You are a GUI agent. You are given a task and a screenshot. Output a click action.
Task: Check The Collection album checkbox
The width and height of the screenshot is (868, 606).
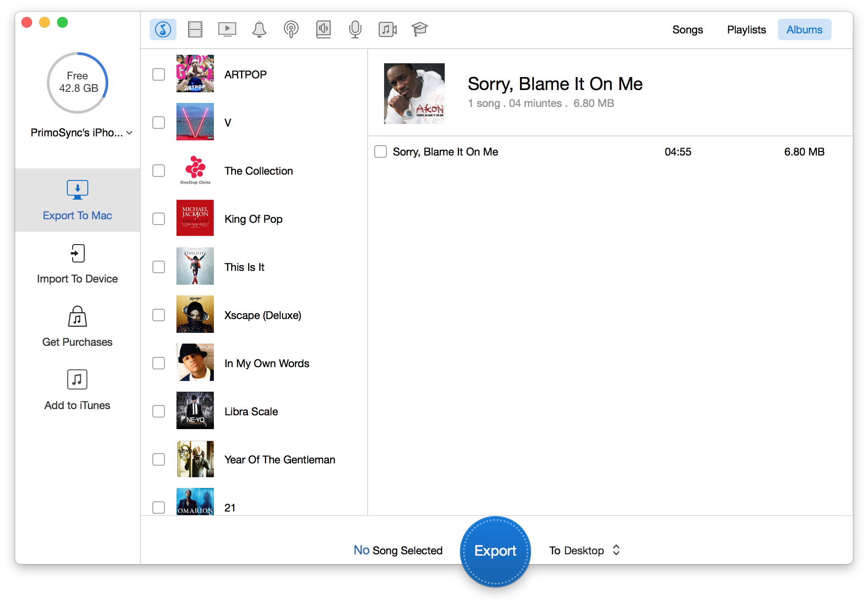click(159, 171)
